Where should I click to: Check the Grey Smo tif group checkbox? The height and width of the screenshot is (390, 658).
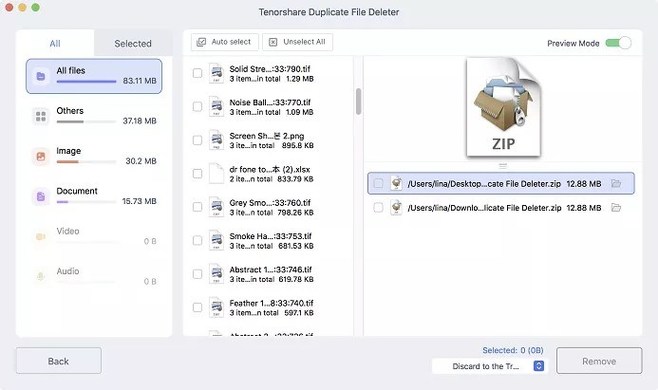click(x=197, y=207)
